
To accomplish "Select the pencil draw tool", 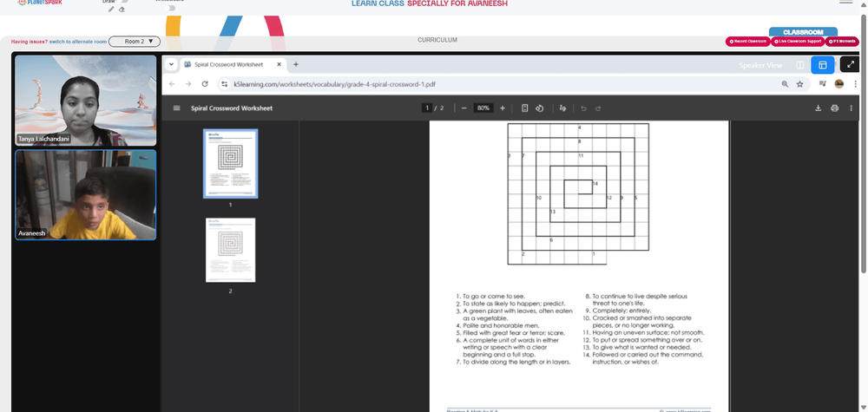I will pos(111,9).
